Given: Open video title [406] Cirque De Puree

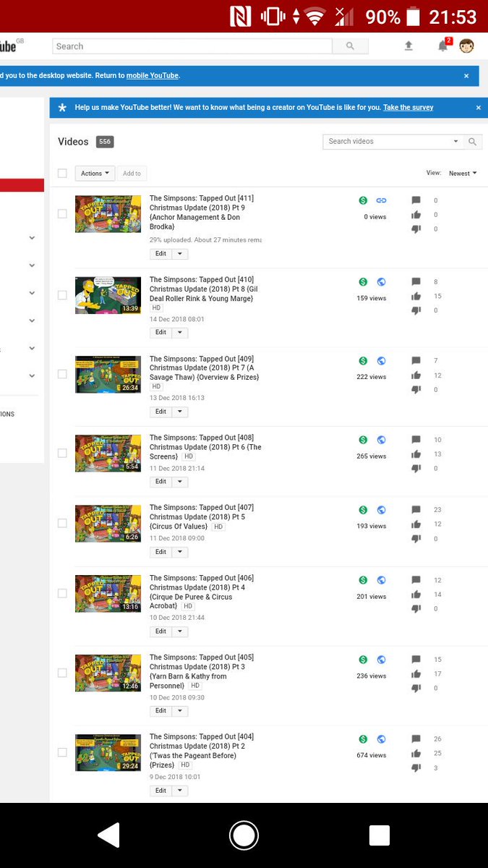Looking at the screenshot, I should tap(202, 592).
